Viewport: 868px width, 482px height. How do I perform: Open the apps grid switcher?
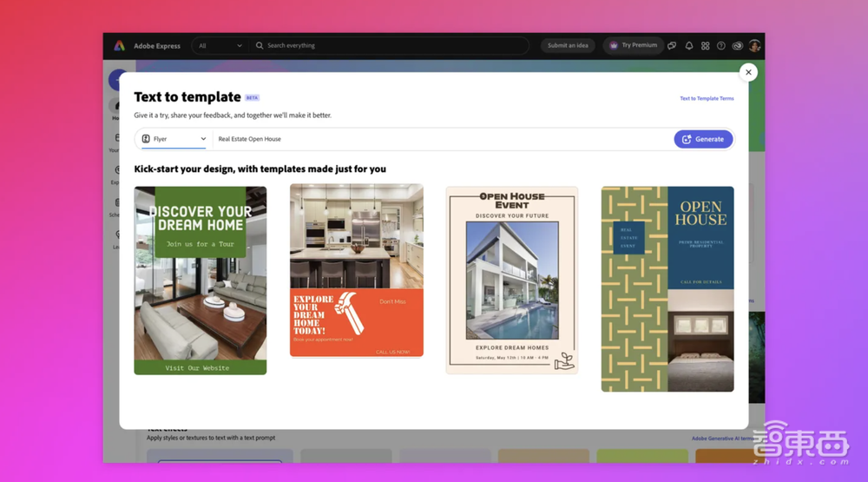tap(705, 46)
